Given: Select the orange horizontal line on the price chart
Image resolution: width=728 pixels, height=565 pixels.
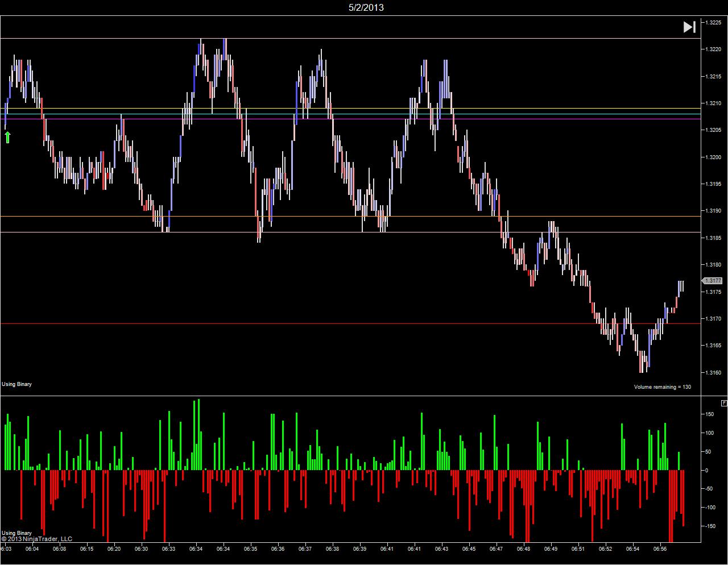Looking at the screenshot, I should [350, 217].
